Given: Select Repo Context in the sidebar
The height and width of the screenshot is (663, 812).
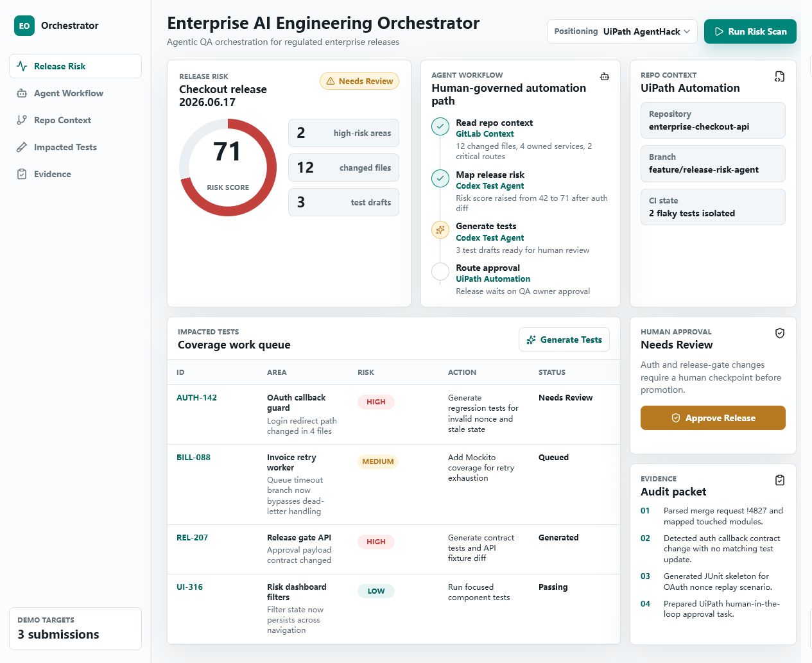Looking at the screenshot, I should click(x=75, y=120).
